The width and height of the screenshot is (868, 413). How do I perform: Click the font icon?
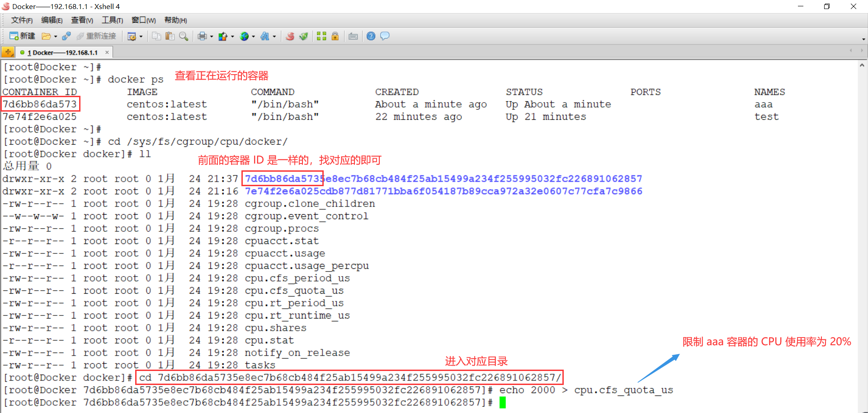tap(265, 36)
